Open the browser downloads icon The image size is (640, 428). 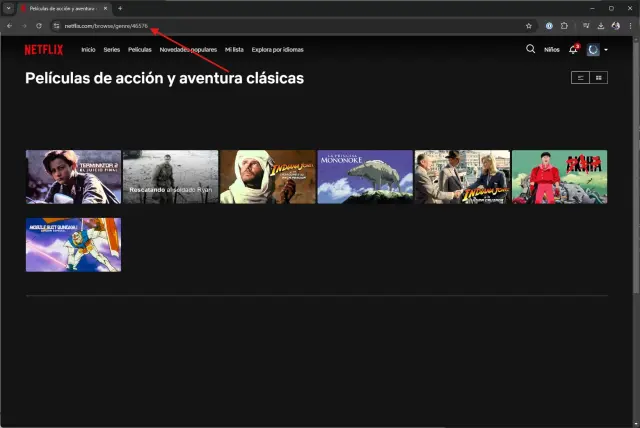click(600, 25)
